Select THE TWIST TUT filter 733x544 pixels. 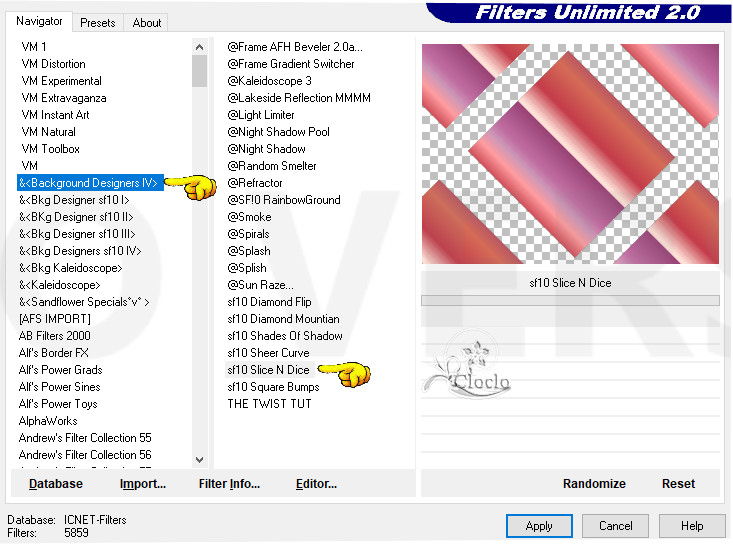coord(269,404)
